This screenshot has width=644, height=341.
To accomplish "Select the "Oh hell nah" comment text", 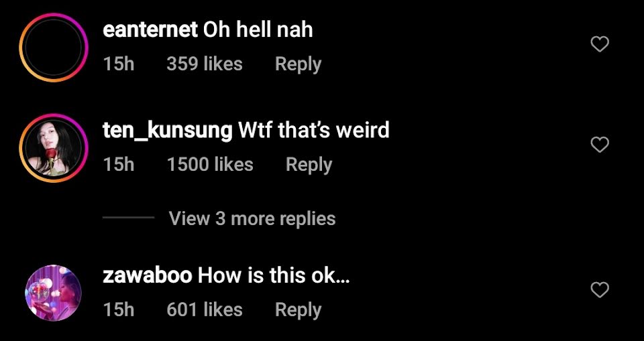I will tap(258, 30).
